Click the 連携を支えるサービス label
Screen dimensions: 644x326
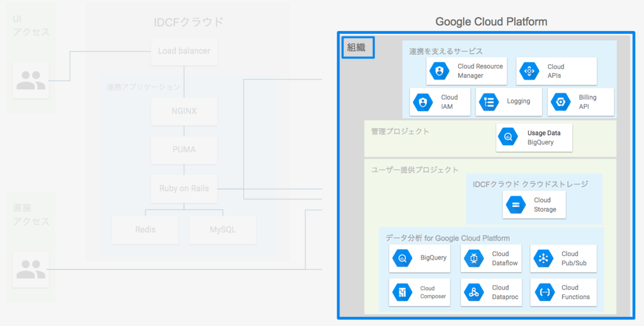[446, 51]
